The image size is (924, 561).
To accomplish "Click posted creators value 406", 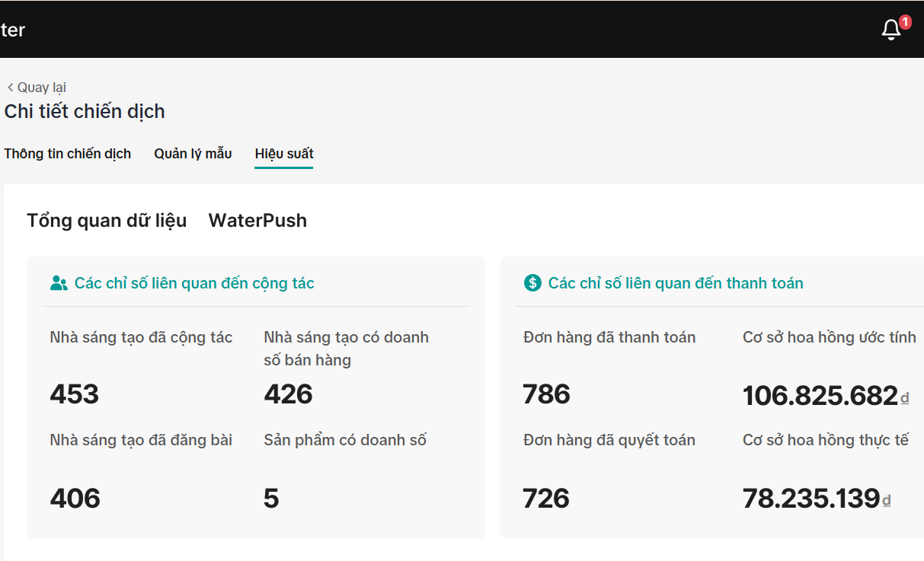I will tap(75, 499).
